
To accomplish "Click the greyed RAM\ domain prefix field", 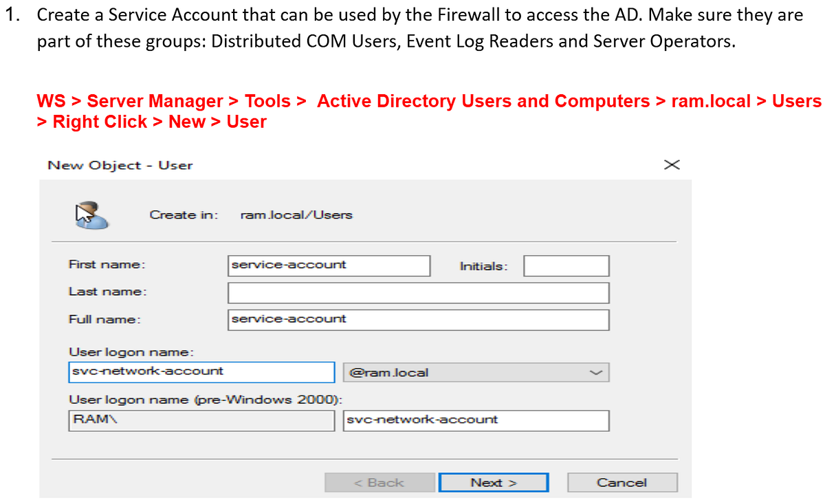I will tap(201, 421).
